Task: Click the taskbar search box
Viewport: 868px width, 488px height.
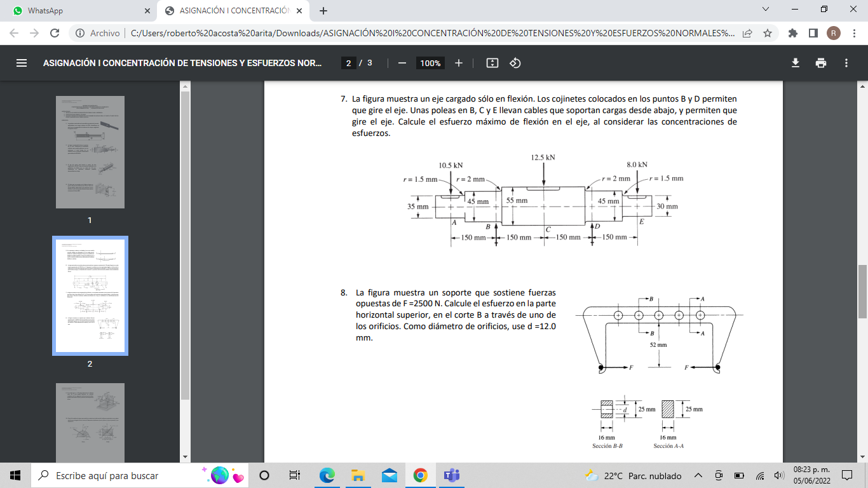Action: [x=140, y=475]
